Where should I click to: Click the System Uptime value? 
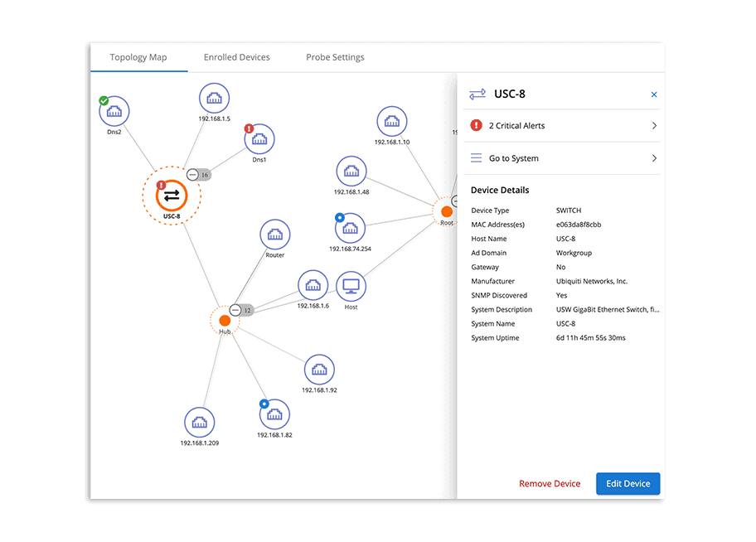(590, 338)
